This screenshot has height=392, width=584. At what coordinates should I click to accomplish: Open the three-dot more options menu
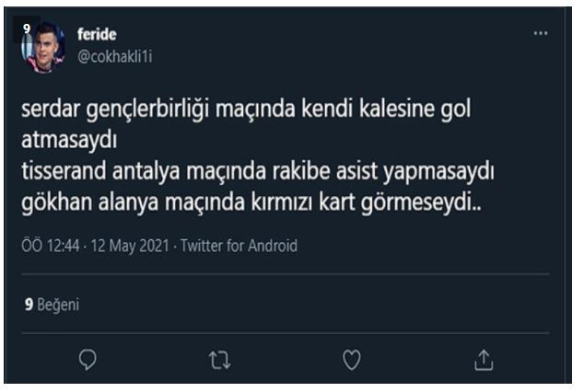[x=541, y=34]
